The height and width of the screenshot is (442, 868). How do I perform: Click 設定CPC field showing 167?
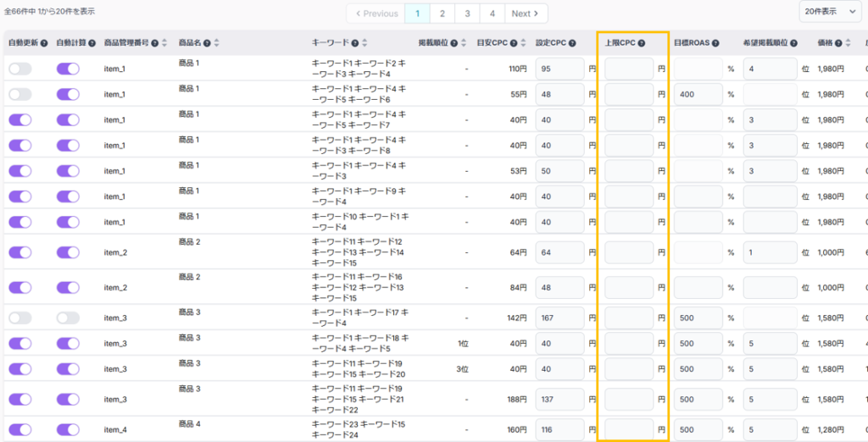pyautogui.click(x=559, y=318)
